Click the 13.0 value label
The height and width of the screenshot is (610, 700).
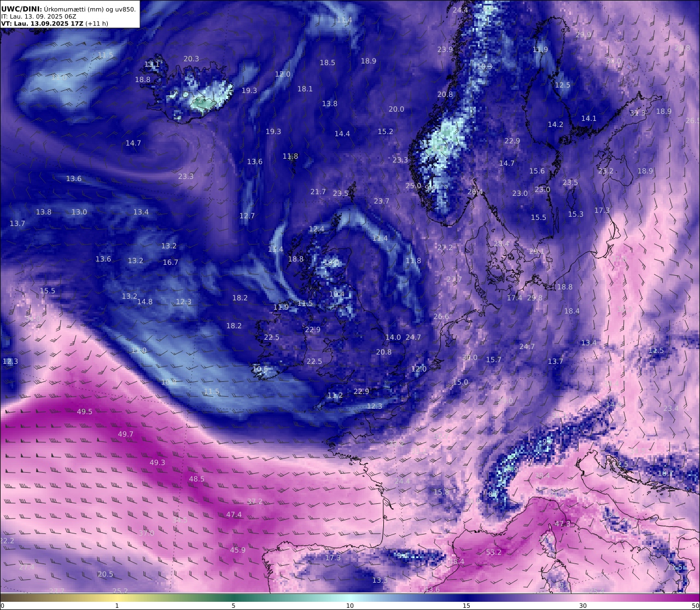pos(79,212)
